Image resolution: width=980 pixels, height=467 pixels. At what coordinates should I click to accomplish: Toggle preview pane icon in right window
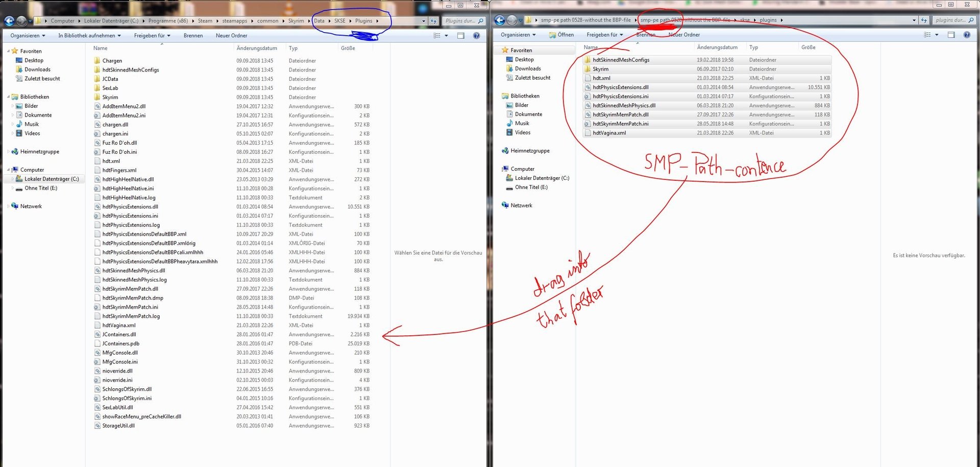coord(951,35)
